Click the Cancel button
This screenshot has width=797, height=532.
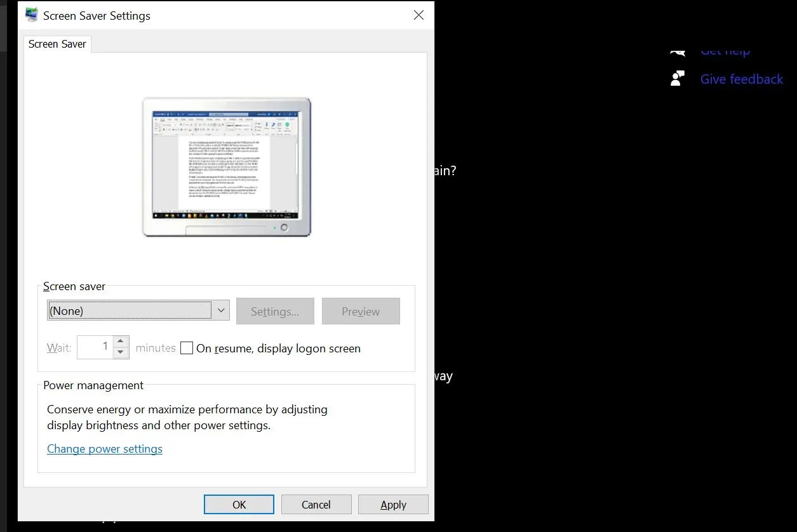pos(316,504)
